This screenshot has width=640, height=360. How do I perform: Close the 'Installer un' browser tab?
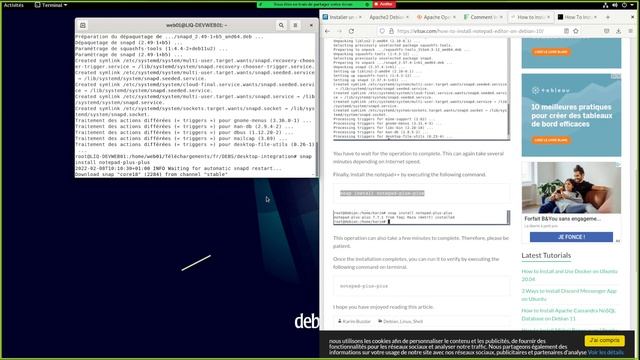(360, 17)
